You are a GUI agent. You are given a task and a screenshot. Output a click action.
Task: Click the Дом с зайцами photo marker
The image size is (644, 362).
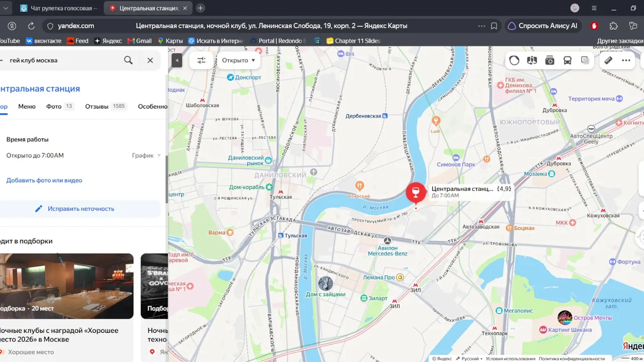coord(326,283)
